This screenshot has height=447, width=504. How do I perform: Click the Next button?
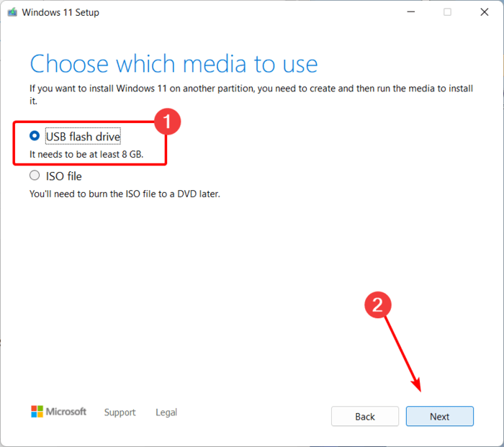coord(439,416)
